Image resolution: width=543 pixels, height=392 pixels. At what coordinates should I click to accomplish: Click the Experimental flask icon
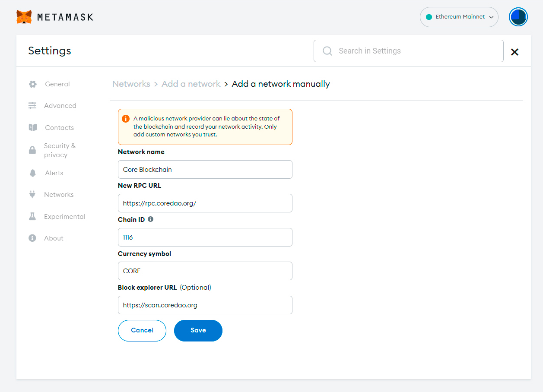click(32, 217)
